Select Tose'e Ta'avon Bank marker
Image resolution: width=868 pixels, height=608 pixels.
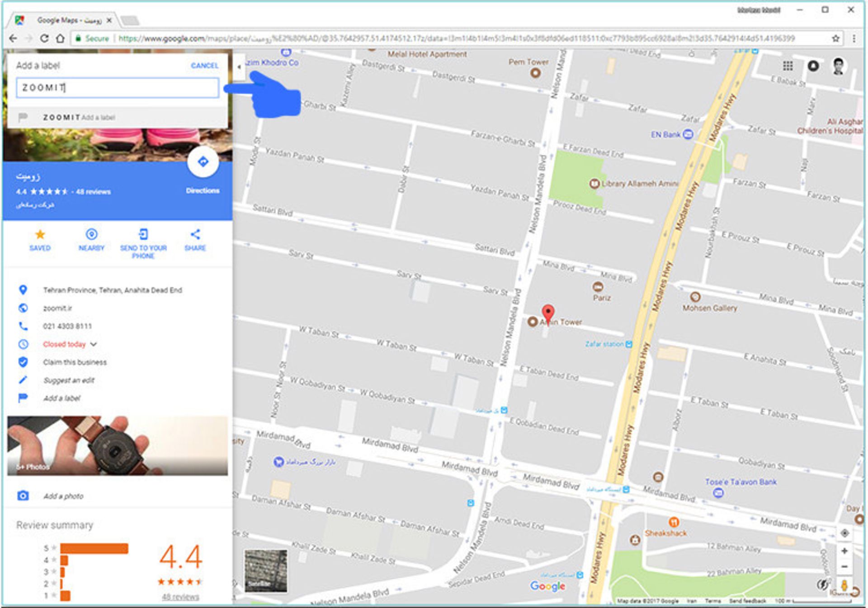tap(718, 493)
